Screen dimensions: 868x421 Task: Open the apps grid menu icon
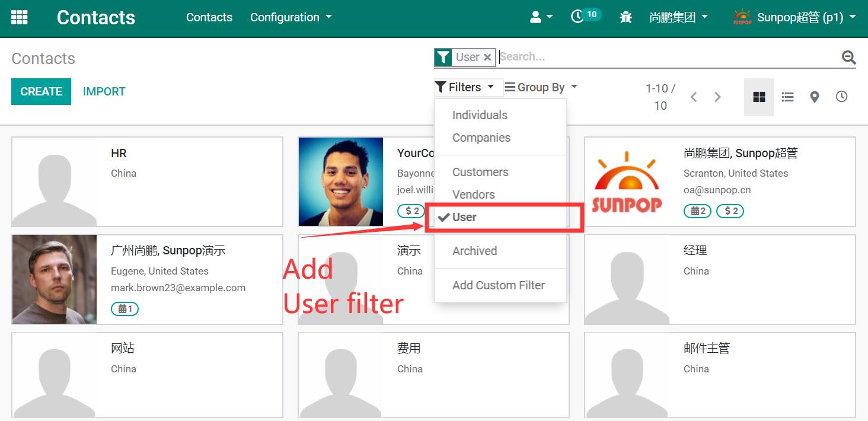[x=20, y=17]
